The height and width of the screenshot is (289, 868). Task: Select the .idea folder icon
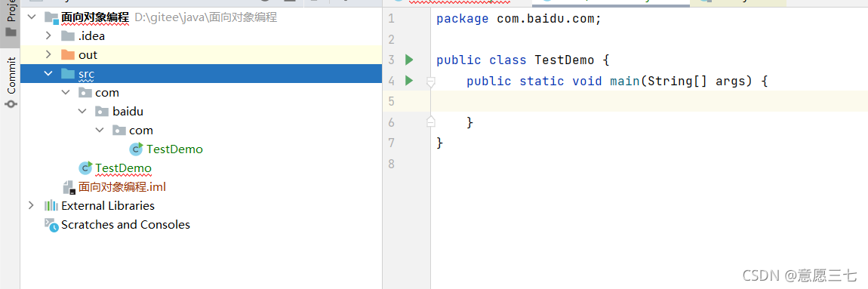coord(67,36)
